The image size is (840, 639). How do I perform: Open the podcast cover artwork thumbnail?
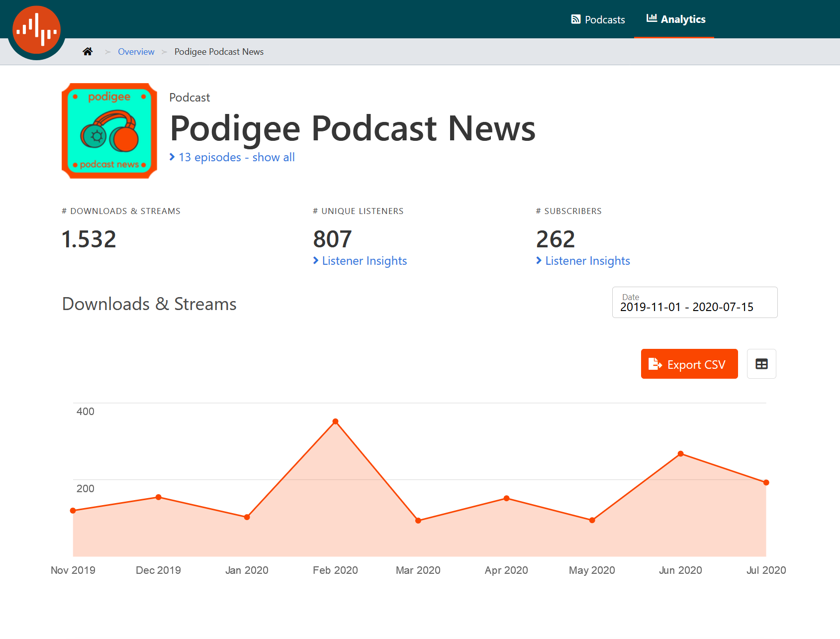coord(109,131)
